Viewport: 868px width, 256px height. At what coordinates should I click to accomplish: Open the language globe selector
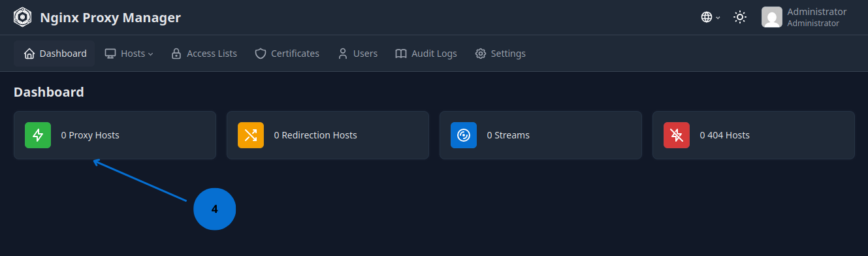tap(711, 18)
